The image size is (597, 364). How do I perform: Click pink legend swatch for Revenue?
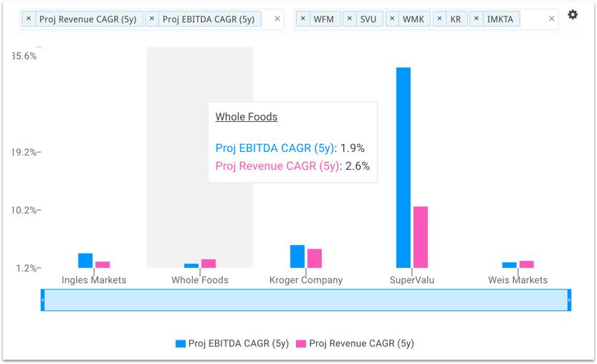click(301, 344)
